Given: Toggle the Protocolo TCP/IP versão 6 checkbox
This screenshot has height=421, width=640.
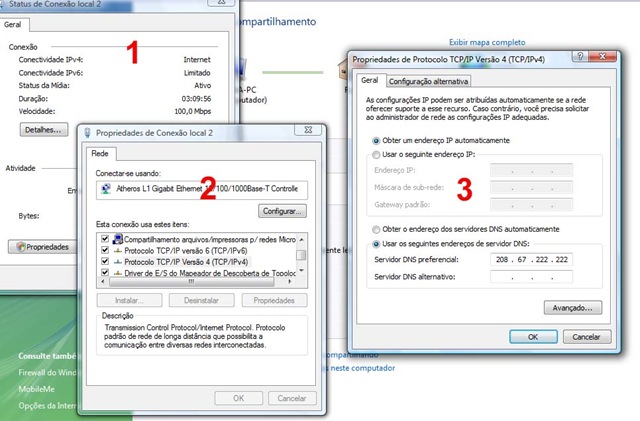Looking at the screenshot, I should 105,250.
